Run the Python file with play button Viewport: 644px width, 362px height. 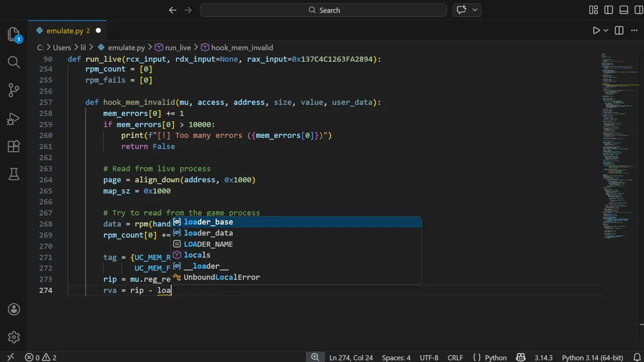click(x=596, y=31)
